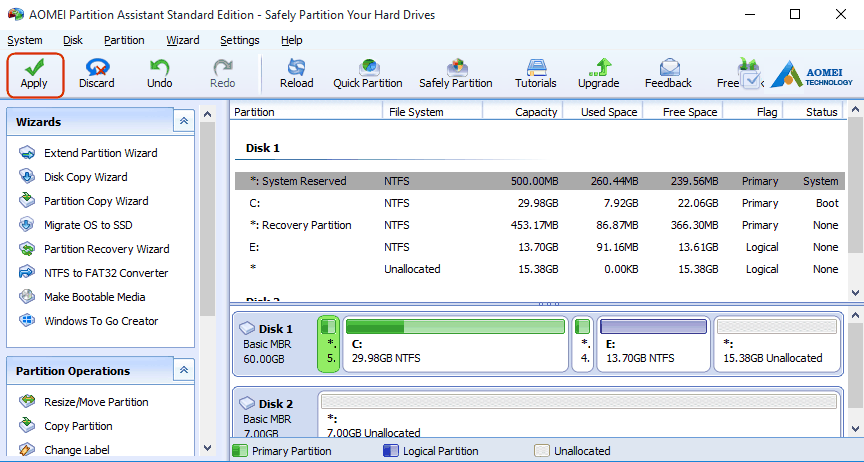Image resolution: width=864 pixels, height=462 pixels.
Task: Click the Primary Partition green legend swatch
Action: tap(240, 451)
